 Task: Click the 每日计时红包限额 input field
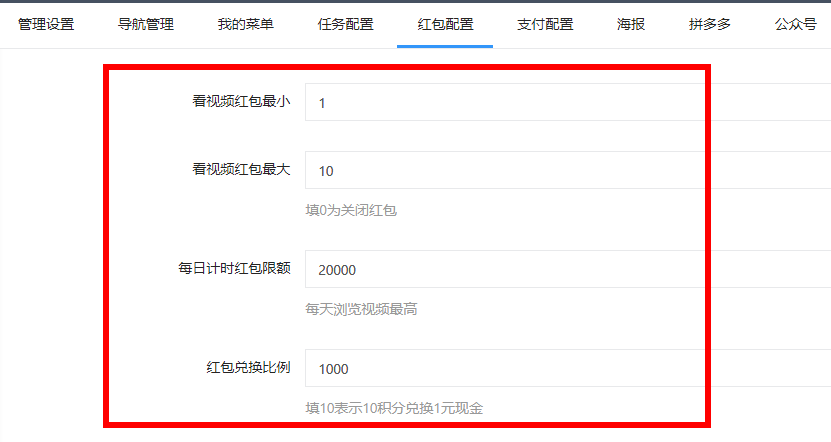point(568,269)
